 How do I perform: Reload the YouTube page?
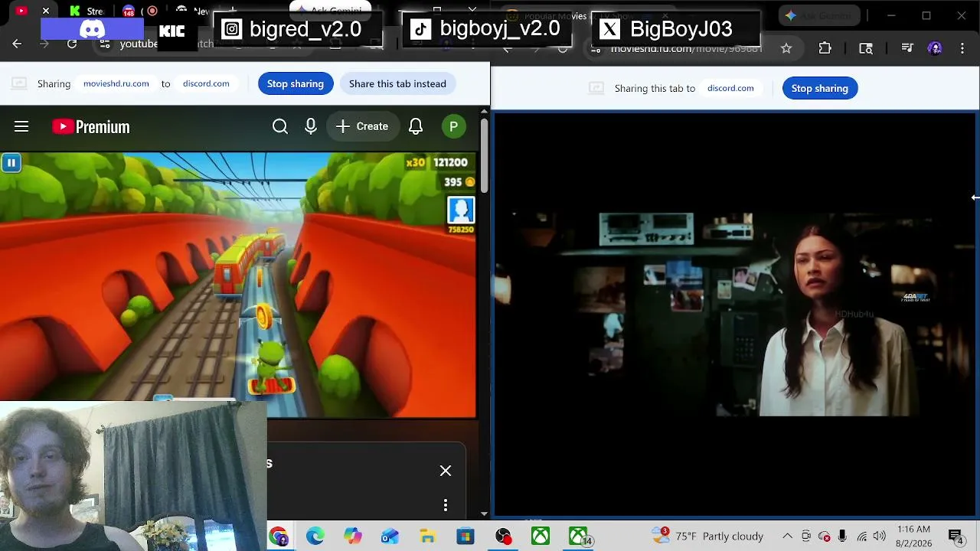click(x=72, y=44)
